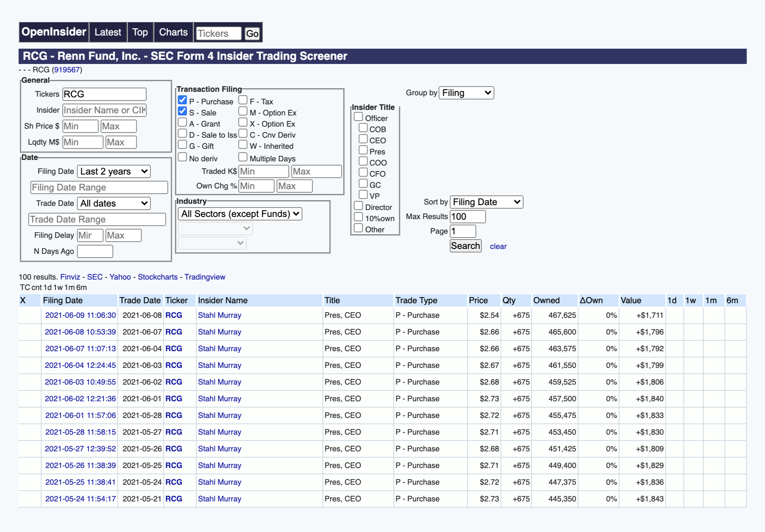Open the Sort by Filing Date dropdown

[x=486, y=202]
